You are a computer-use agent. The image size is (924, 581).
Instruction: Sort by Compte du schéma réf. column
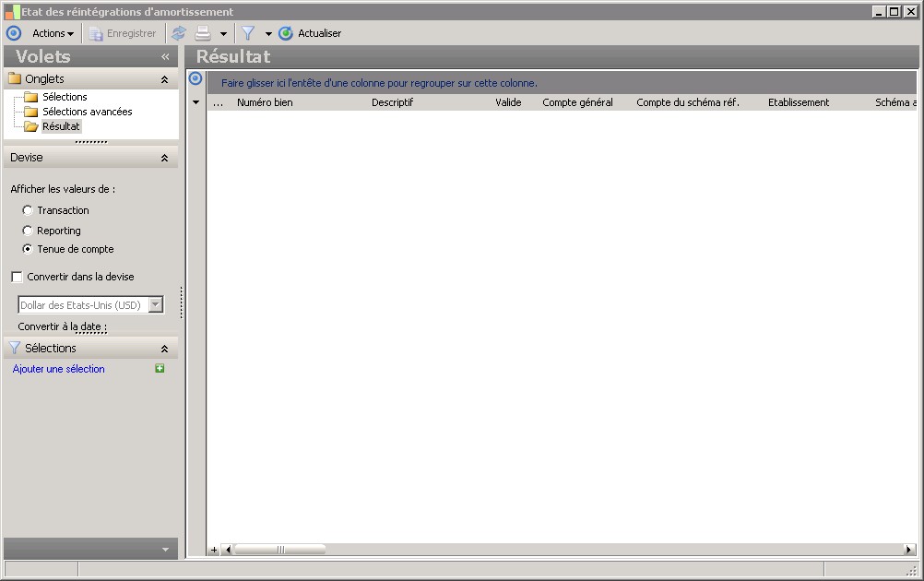tap(688, 102)
